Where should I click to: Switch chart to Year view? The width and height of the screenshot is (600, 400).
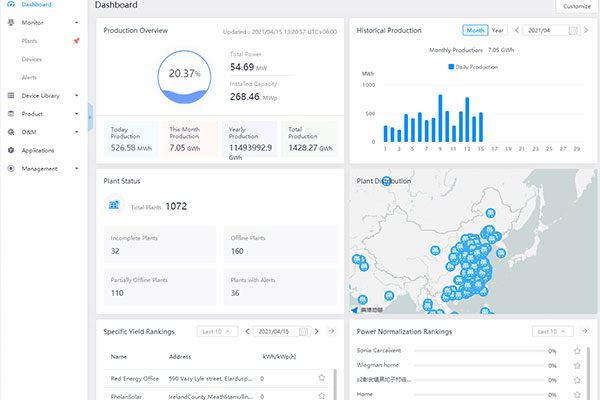497,31
